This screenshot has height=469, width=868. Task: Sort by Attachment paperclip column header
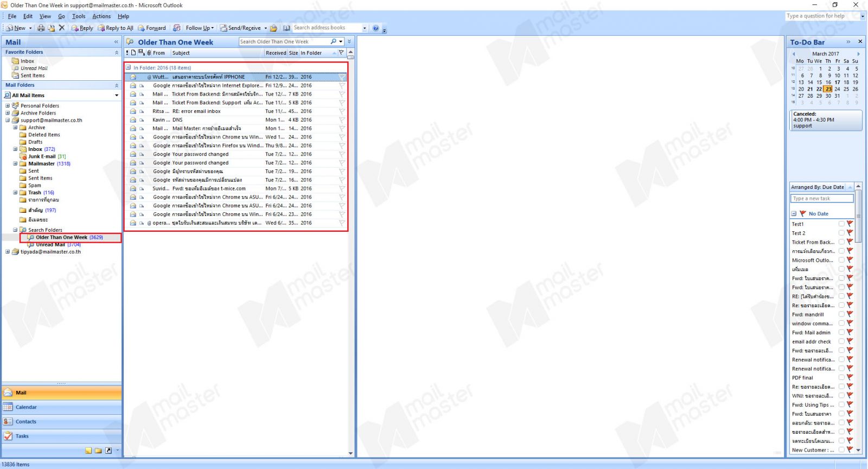pyautogui.click(x=149, y=53)
